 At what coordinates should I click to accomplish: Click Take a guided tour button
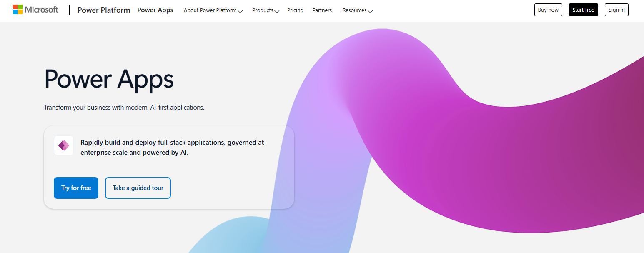(138, 188)
